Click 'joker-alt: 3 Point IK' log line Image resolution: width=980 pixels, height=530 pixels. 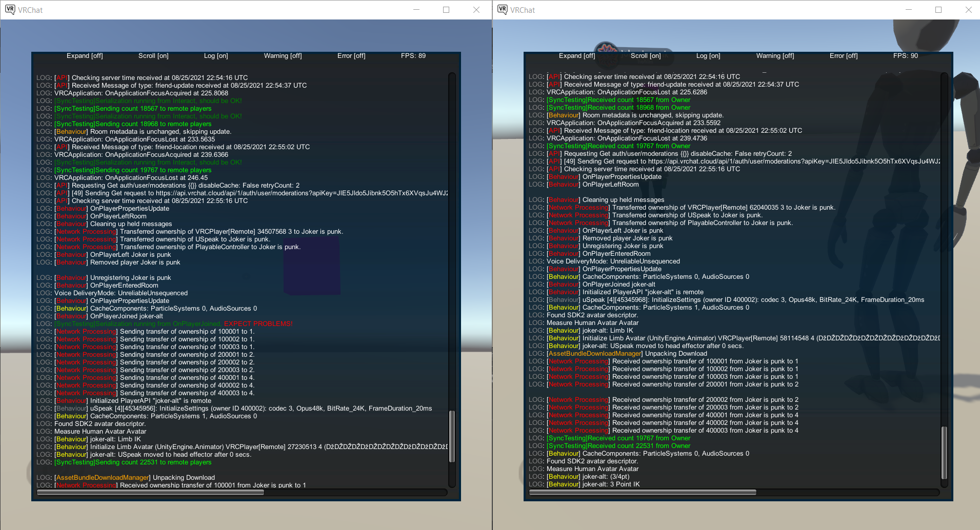click(584, 484)
